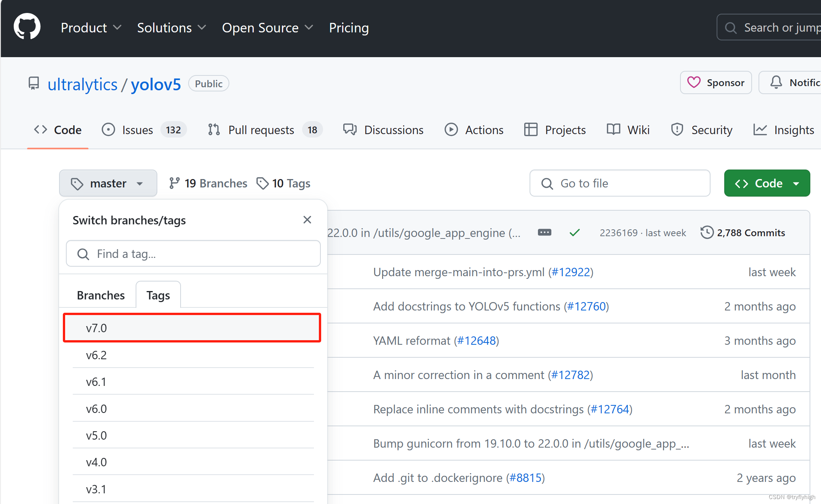Open the Projects tab

coord(555,130)
